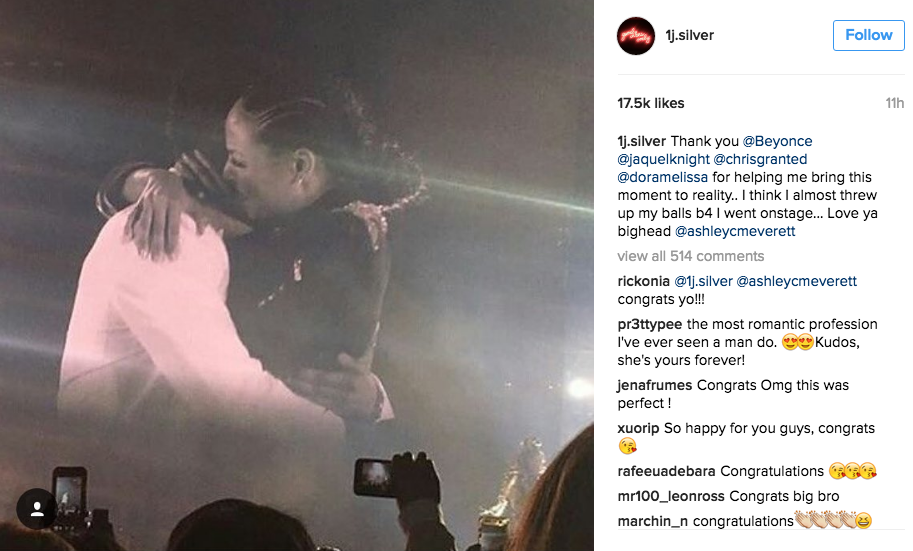Open the @doramelissa mention
This screenshot has width=913, height=551.
[x=663, y=177]
